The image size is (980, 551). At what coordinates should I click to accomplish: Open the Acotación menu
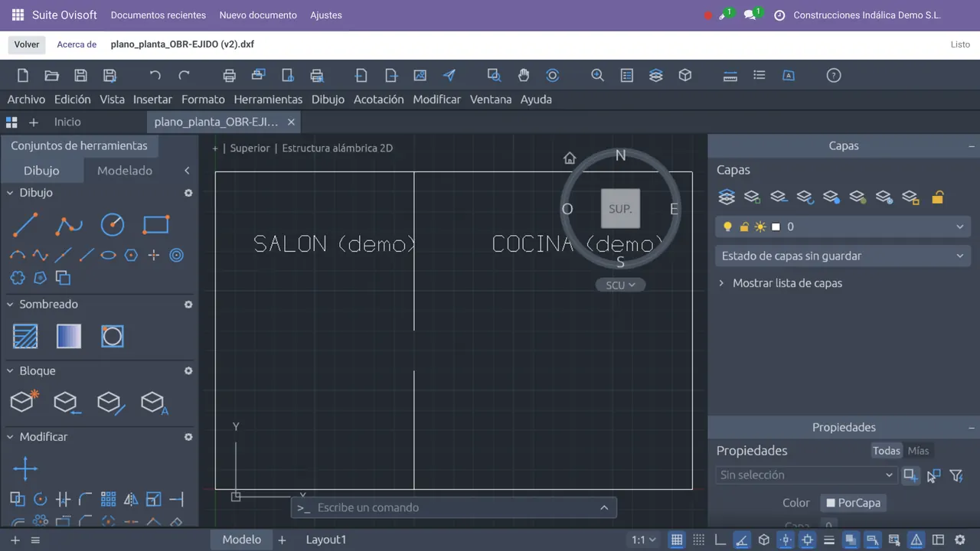pos(378,99)
